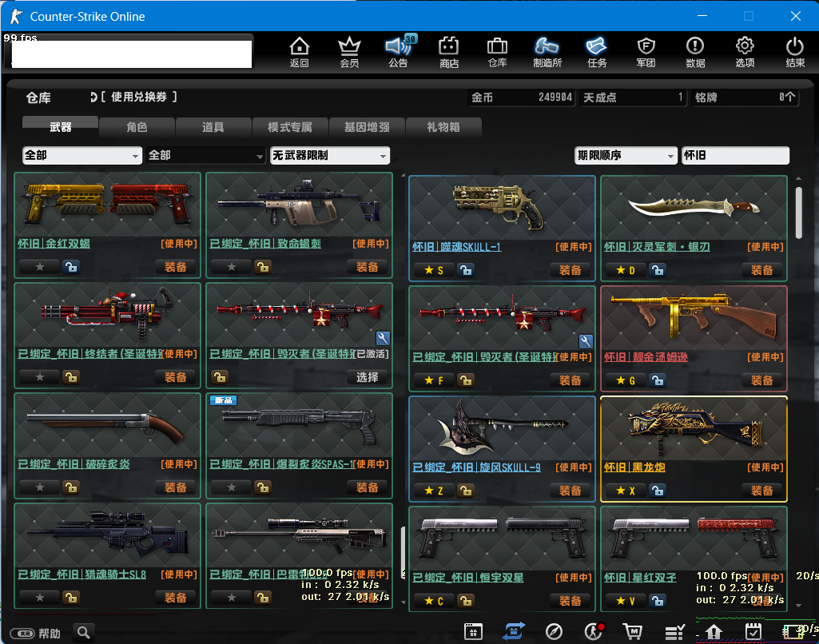This screenshot has height=644, width=819.
Task: Open the gift window icon in bottom bar
Action: tap(473, 632)
